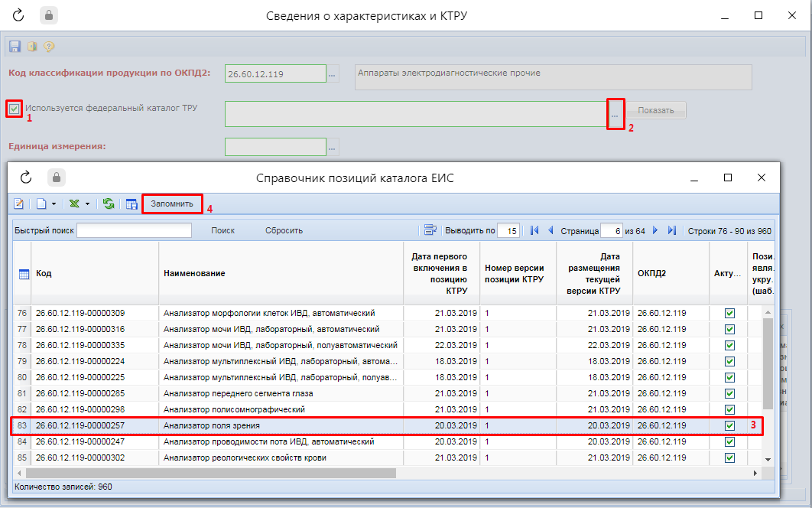Viewport: 812px width, 508px height.
Task: Expand the Excel export dropdown arrow
Action: (88, 204)
